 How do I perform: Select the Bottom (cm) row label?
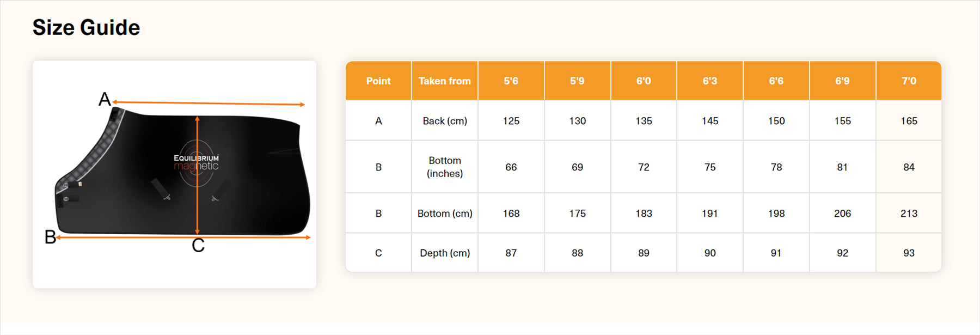coord(445,214)
